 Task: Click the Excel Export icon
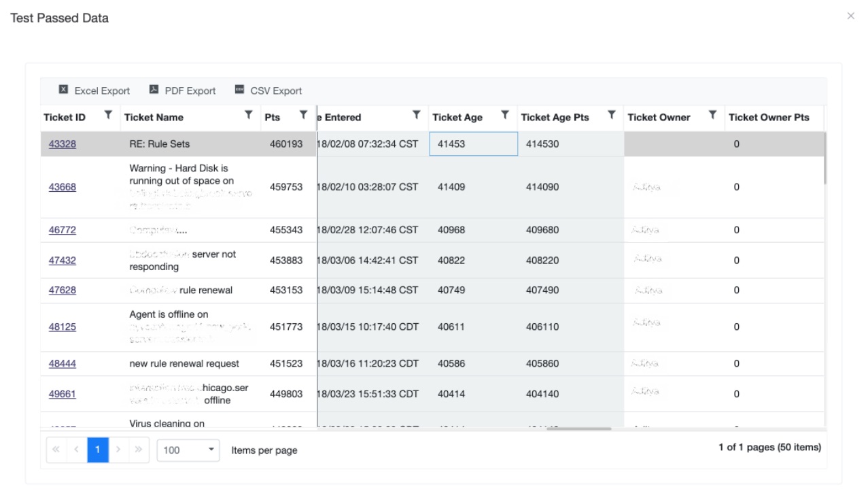[x=64, y=90]
